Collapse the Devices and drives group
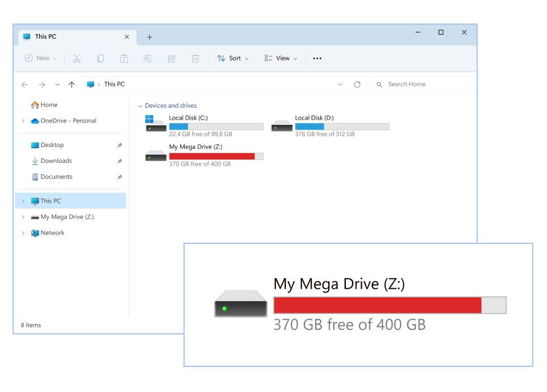This screenshot has width=547, height=392. [140, 106]
